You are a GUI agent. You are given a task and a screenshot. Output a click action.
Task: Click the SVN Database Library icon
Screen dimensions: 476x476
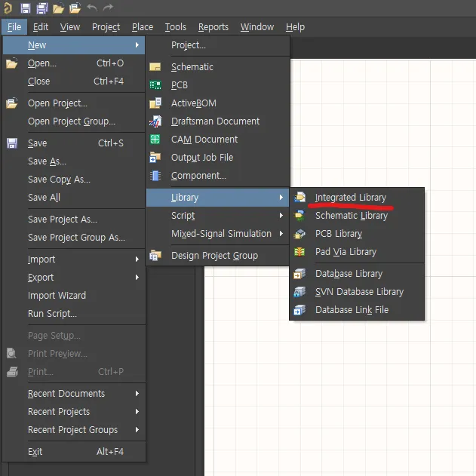click(x=299, y=292)
